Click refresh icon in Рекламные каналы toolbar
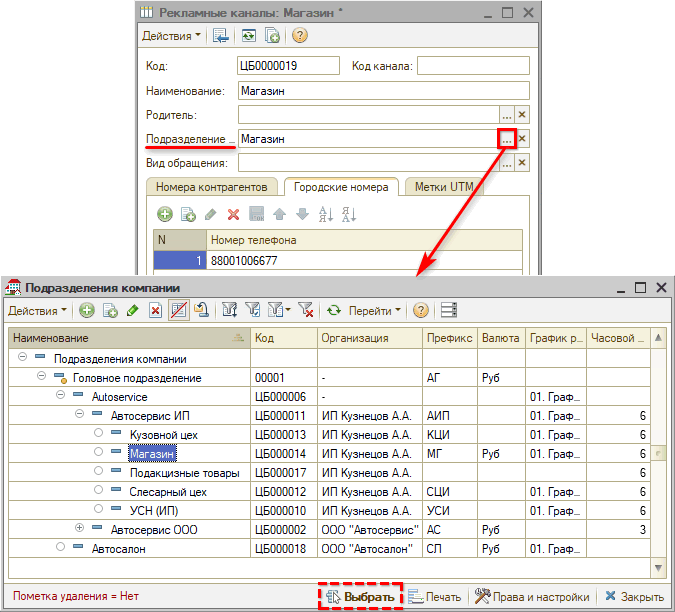 point(249,35)
